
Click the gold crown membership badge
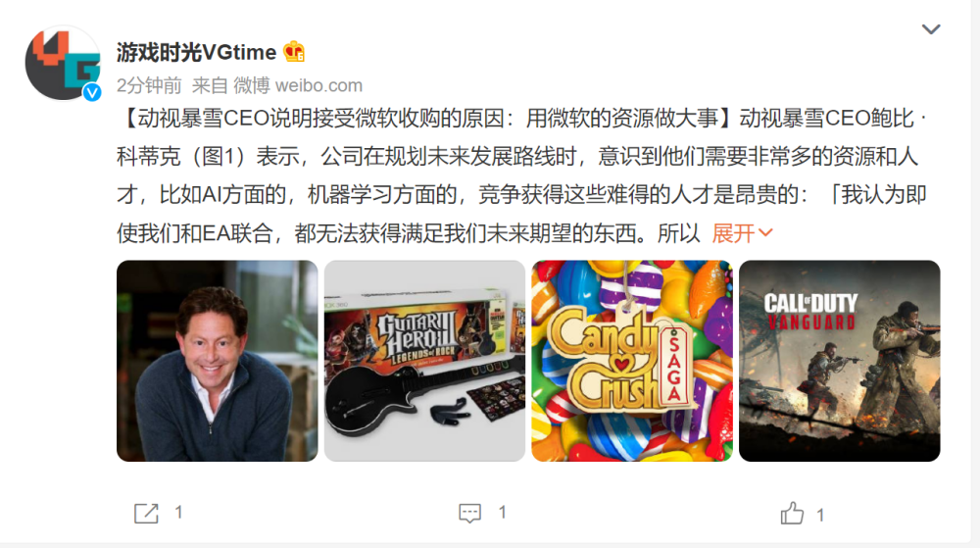294,51
